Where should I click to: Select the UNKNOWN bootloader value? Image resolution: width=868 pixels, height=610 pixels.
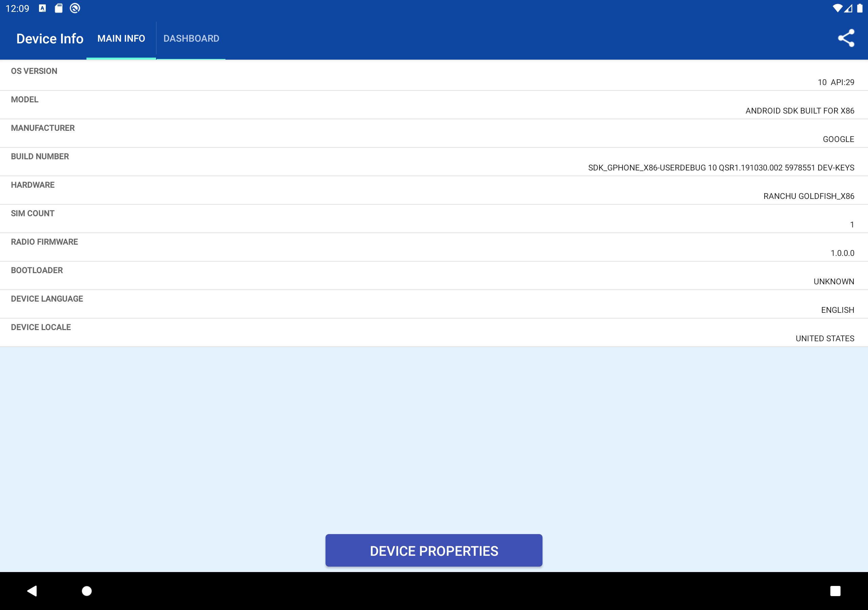click(x=834, y=282)
